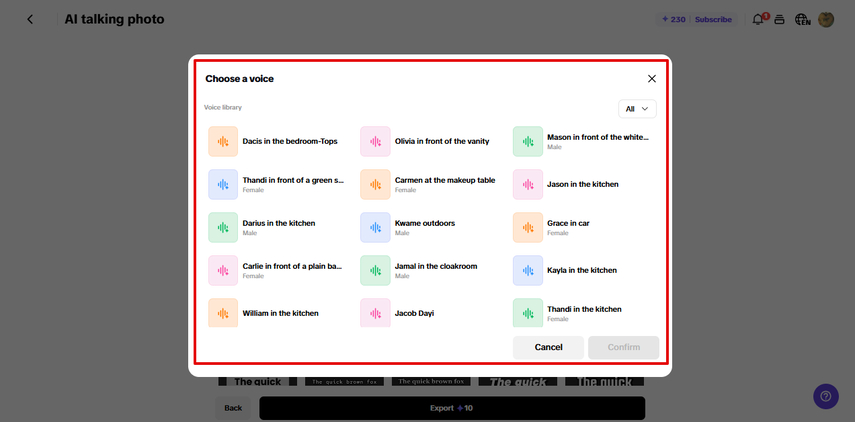Screen dimensions: 855x422
Task: Select voice name William in the kitchen
Action: coord(281,314)
